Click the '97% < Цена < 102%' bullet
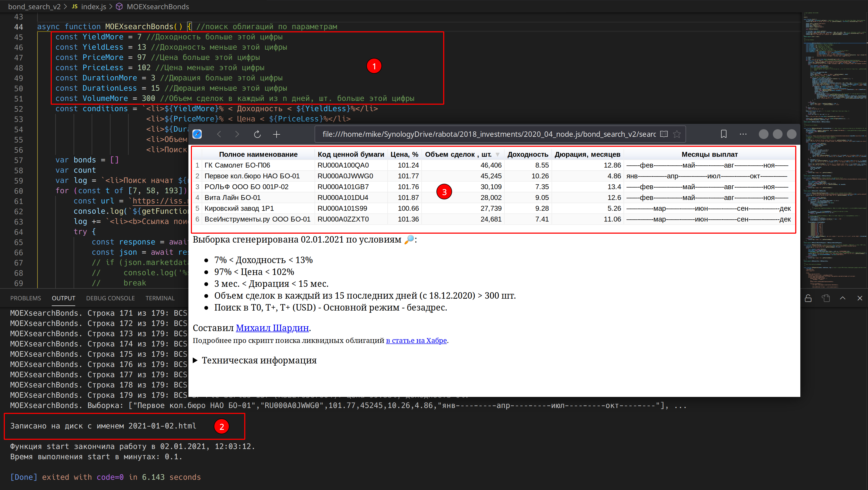 [254, 272]
